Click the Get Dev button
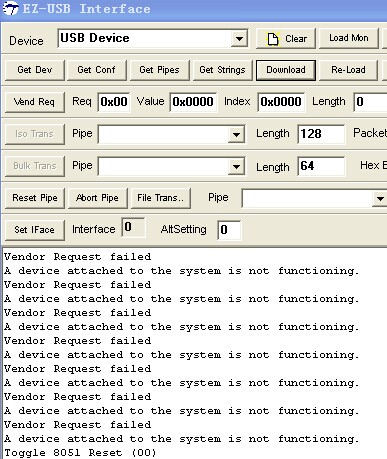387x459 pixels. pos(35,70)
